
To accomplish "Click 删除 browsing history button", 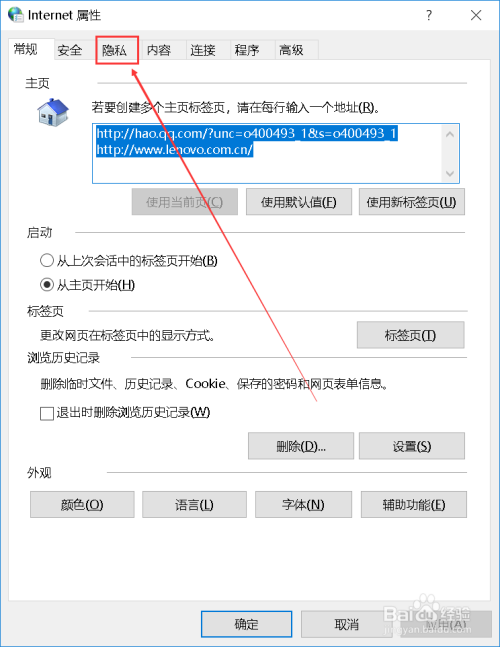I will [301, 446].
